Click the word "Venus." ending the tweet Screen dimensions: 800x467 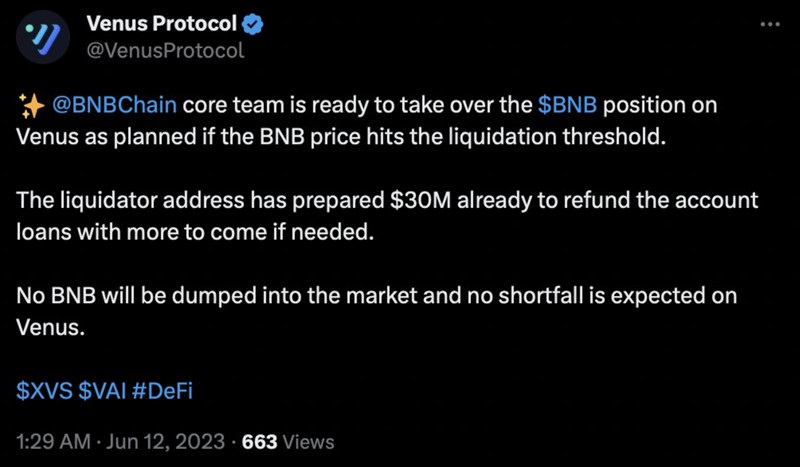pyautogui.click(x=50, y=327)
